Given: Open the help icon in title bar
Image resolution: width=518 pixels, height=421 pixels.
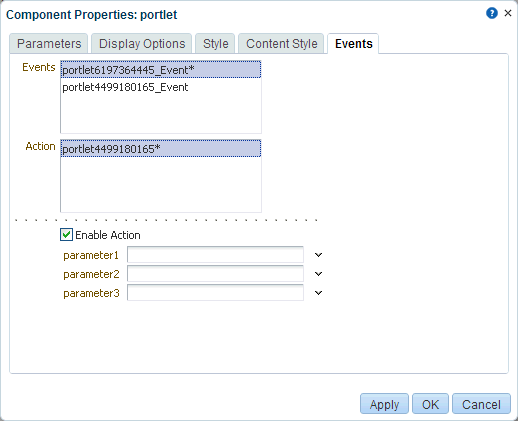Looking at the screenshot, I should pyautogui.click(x=492, y=13).
